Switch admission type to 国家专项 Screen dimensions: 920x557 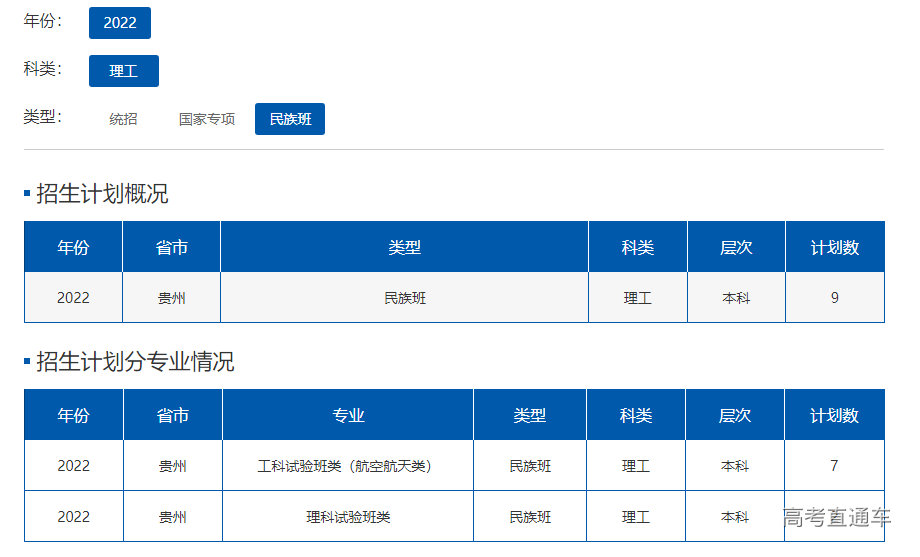point(207,119)
